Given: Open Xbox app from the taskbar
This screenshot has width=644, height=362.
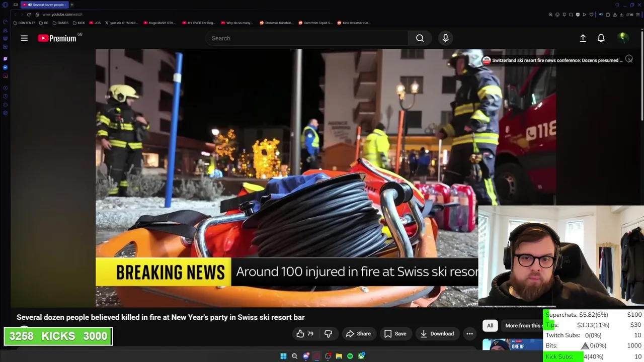Looking at the screenshot, I should pyautogui.click(x=361, y=356).
